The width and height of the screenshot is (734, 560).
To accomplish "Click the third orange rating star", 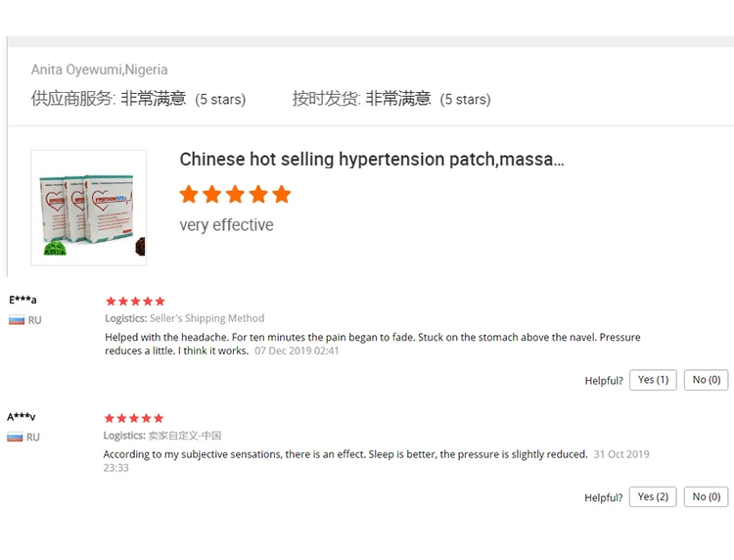I will (235, 194).
